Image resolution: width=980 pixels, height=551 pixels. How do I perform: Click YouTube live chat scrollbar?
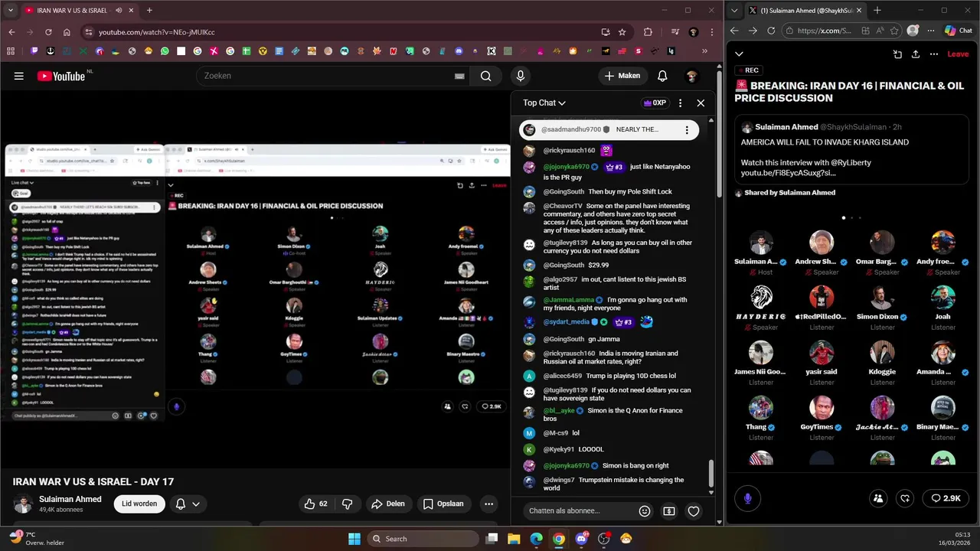(x=711, y=474)
